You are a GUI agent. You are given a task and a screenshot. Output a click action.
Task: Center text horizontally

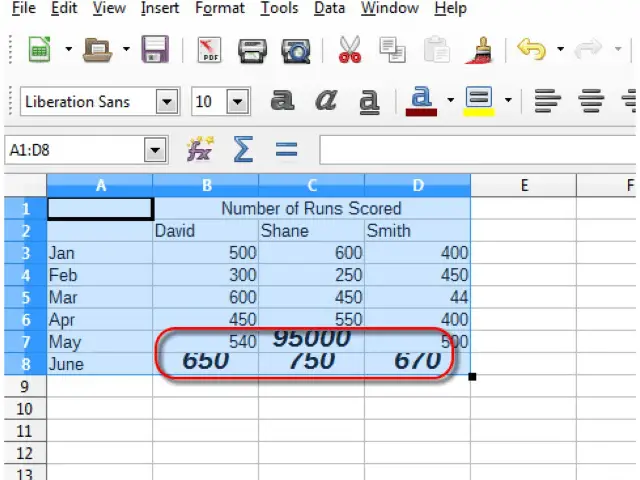(591, 101)
